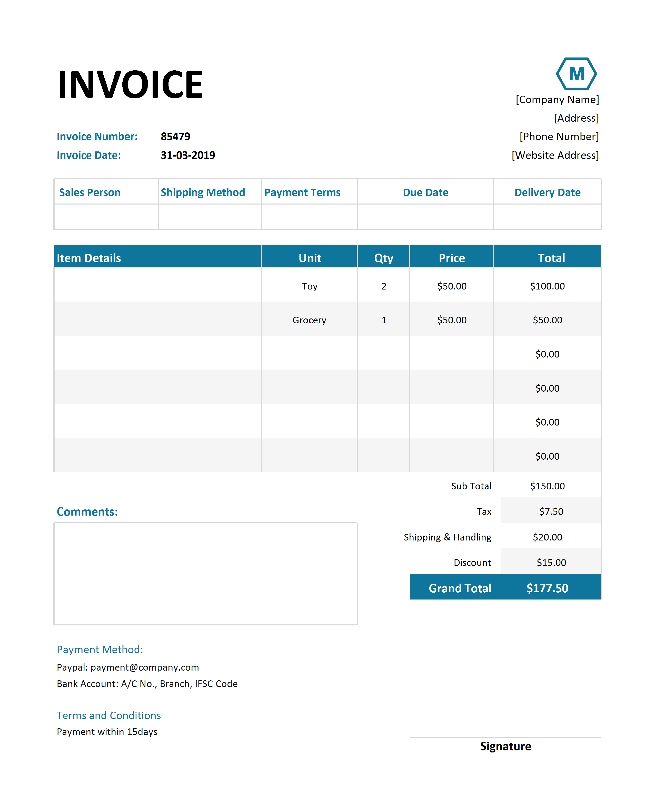Click the Total column header
The width and height of the screenshot is (655, 812).
(x=548, y=257)
